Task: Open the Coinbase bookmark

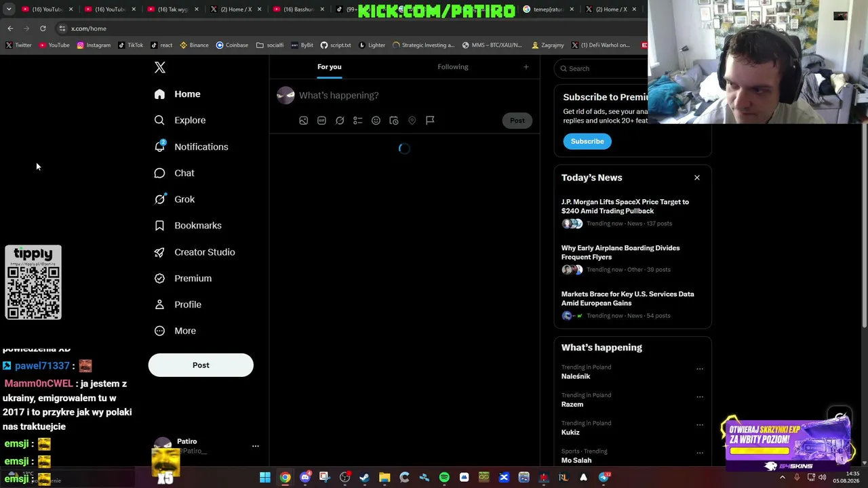Action: 232,45
